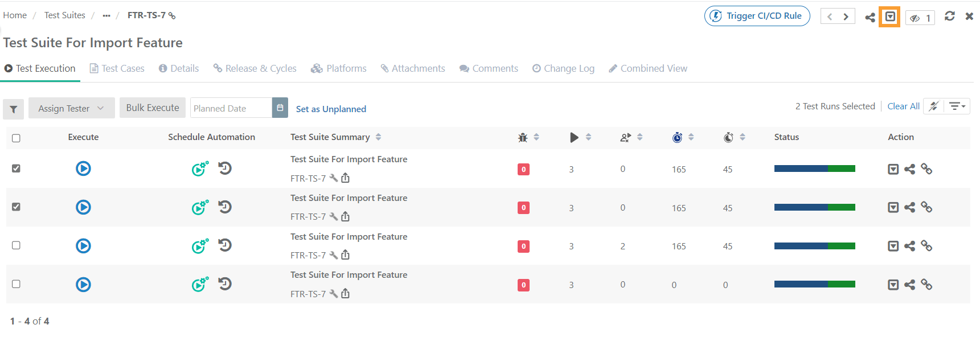Switch to the Test Cases tab
This screenshot has height=341, width=980.
click(x=117, y=68)
